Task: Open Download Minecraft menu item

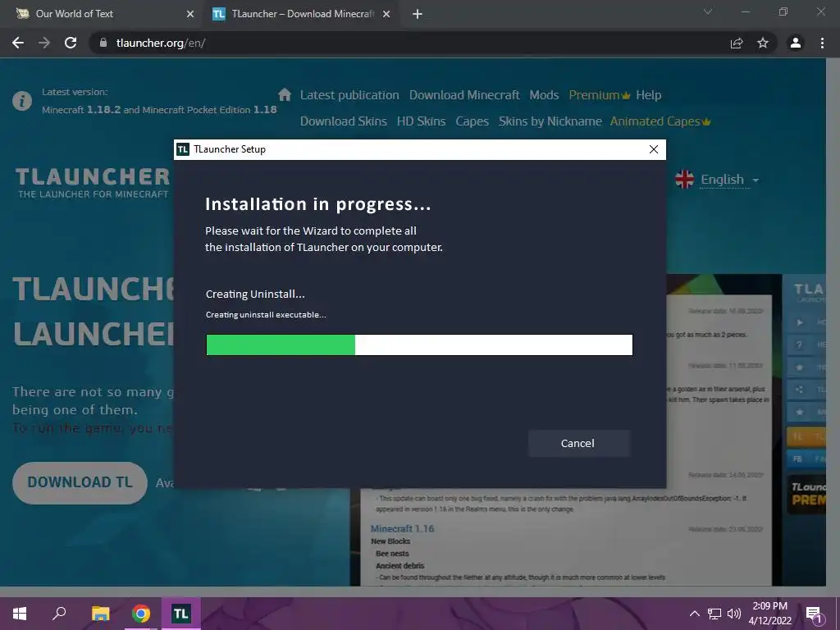Action: (464, 95)
